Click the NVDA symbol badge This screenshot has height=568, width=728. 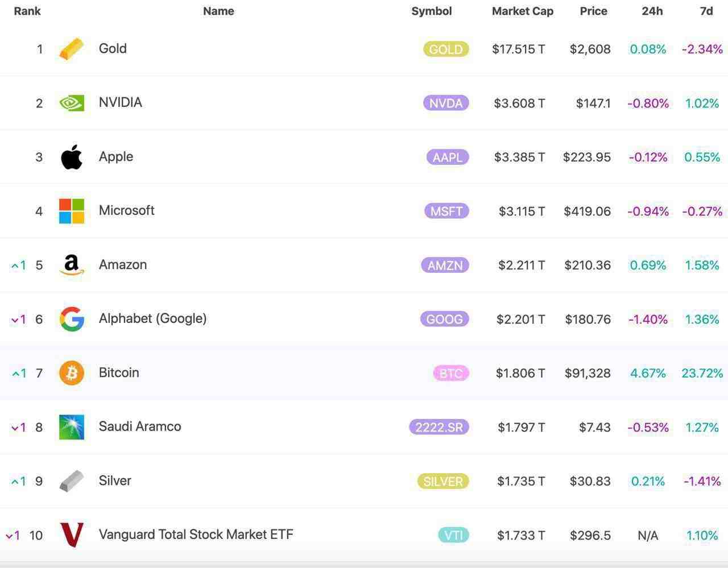[x=446, y=103]
